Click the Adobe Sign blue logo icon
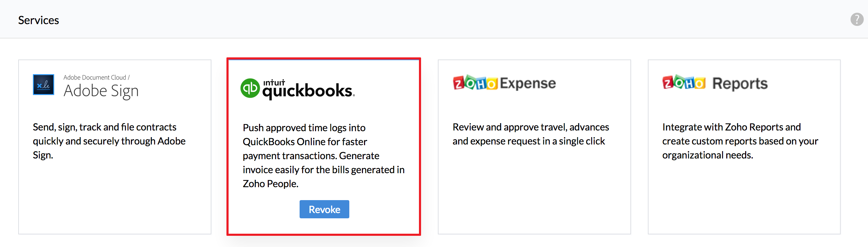 [x=43, y=84]
